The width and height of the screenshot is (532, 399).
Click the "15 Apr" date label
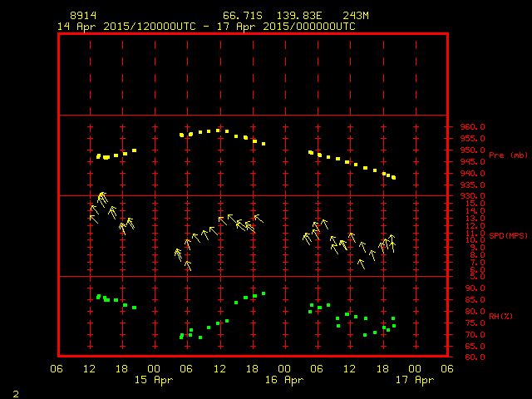[x=154, y=380]
